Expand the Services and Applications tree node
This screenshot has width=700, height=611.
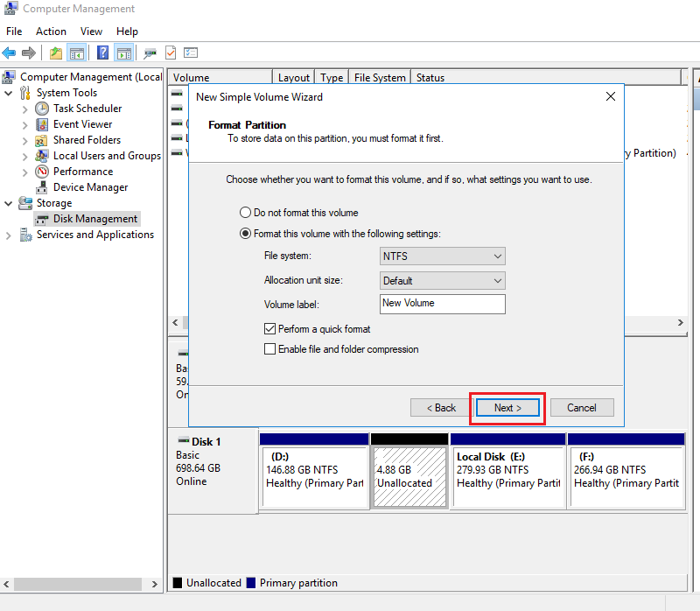click(8, 234)
